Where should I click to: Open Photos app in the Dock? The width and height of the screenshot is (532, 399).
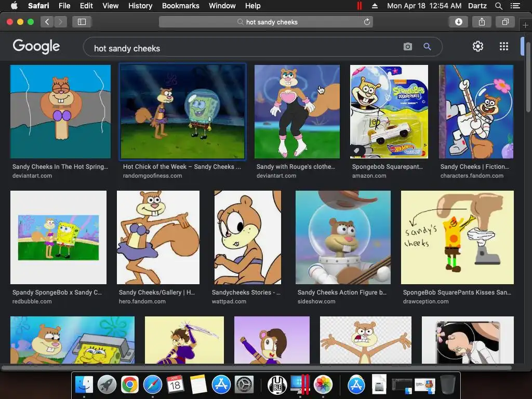click(323, 385)
